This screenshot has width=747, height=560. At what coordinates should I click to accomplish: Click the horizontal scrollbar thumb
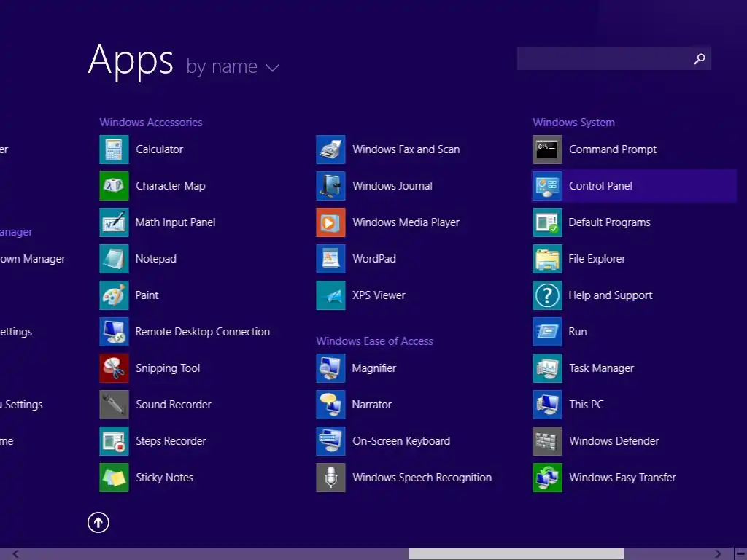click(516, 554)
